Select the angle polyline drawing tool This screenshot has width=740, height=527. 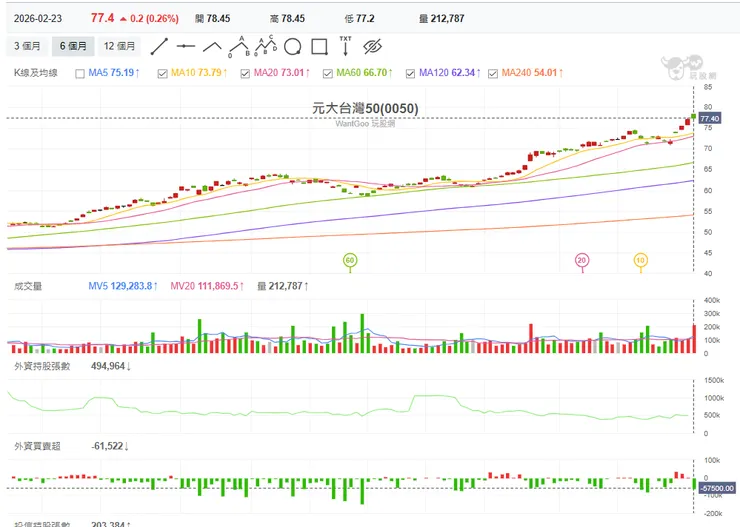point(212,46)
